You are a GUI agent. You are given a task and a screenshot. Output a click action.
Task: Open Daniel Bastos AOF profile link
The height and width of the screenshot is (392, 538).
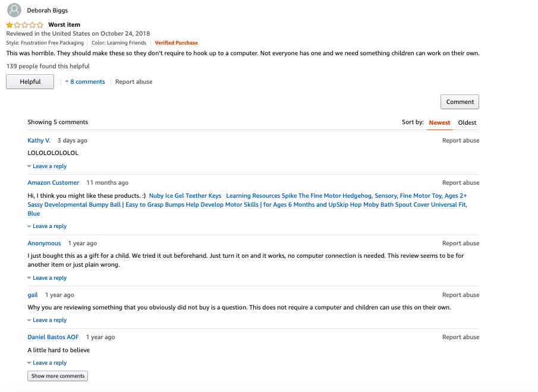(53, 337)
